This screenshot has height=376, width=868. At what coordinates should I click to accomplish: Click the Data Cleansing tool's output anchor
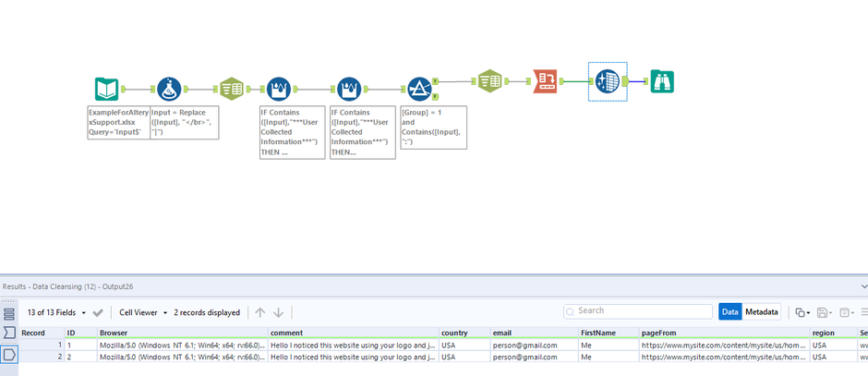tap(625, 81)
